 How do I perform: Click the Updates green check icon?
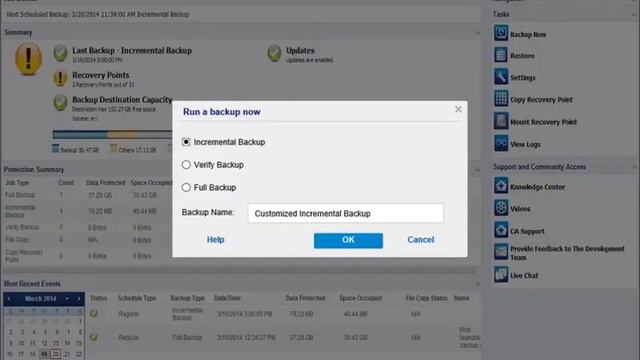pyautogui.click(x=274, y=53)
